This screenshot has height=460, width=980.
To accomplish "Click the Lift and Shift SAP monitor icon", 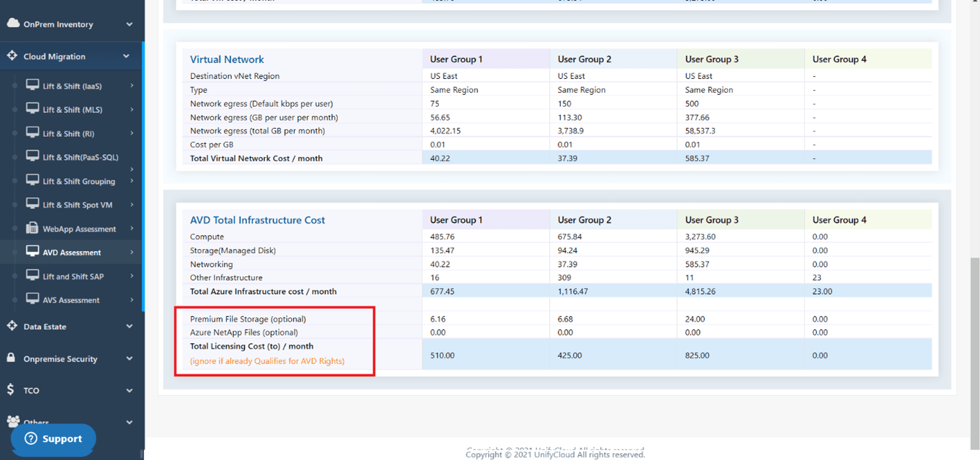I will coord(33,275).
